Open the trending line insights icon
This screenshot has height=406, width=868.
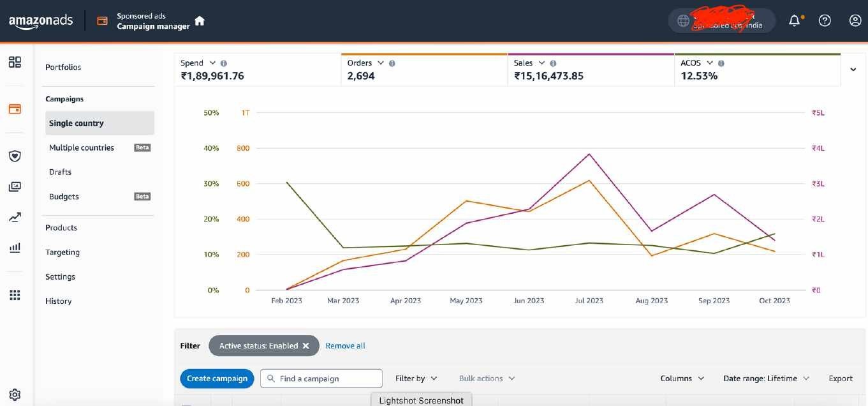pyautogui.click(x=15, y=217)
